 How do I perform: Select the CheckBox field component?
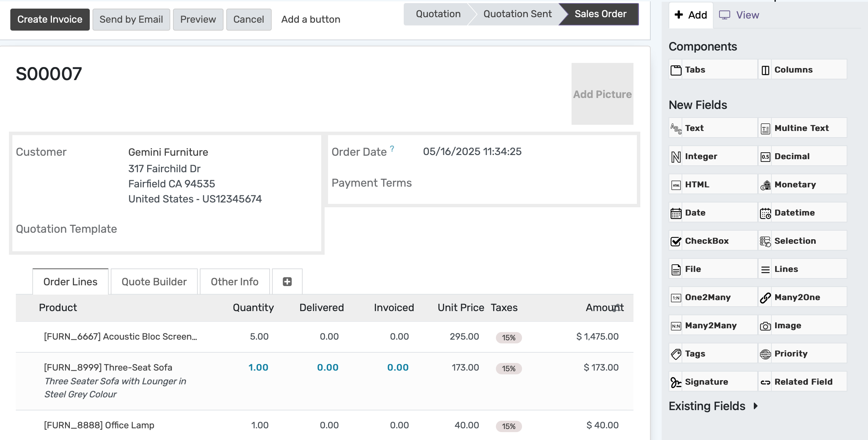click(713, 241)
